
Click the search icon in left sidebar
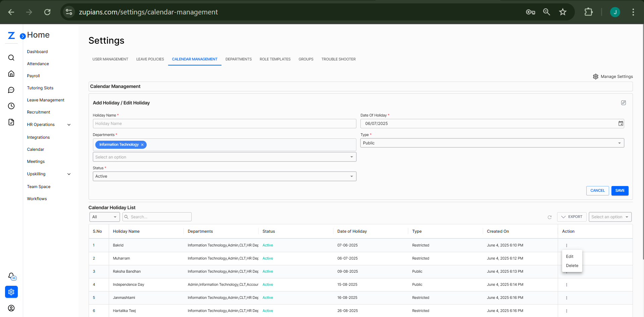coord(11,58)
